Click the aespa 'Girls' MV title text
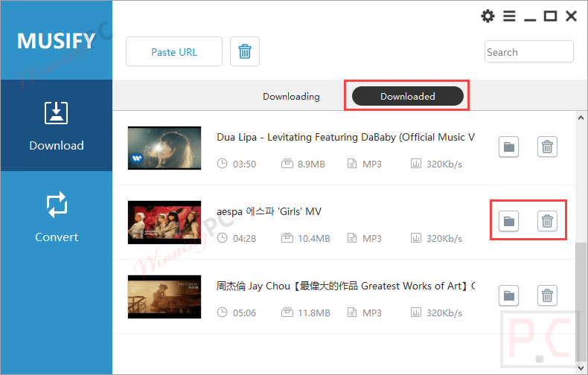588x375 pixels. 269,211
